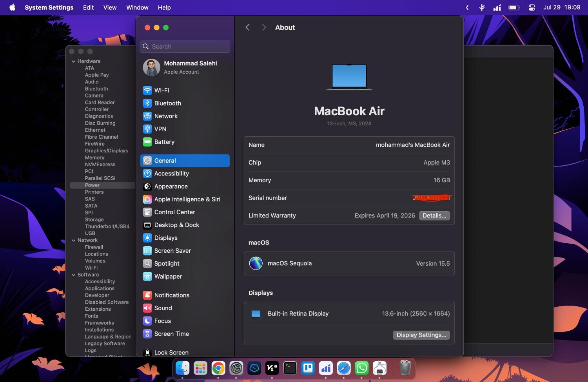
Task: Go to Control Center settings
Action: pos(185,212)
